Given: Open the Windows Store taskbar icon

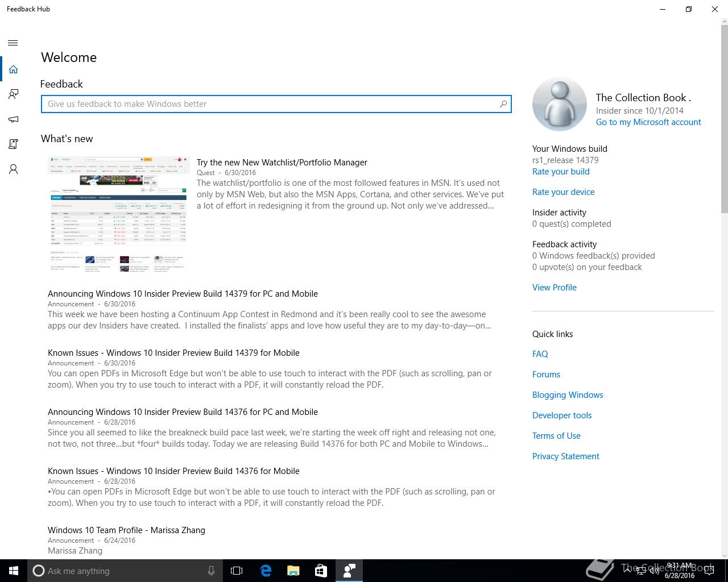Looking at the screenshot, I should click(321, 571).
